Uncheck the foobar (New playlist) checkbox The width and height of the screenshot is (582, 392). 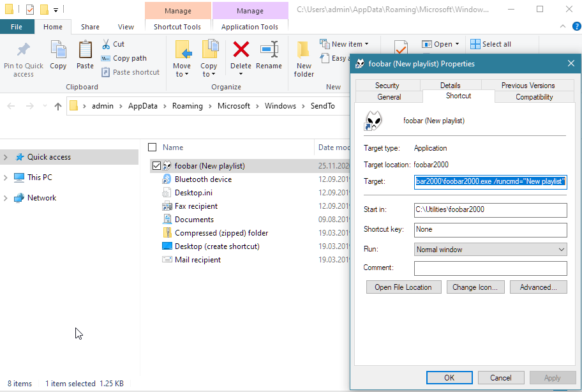(156, 166)
